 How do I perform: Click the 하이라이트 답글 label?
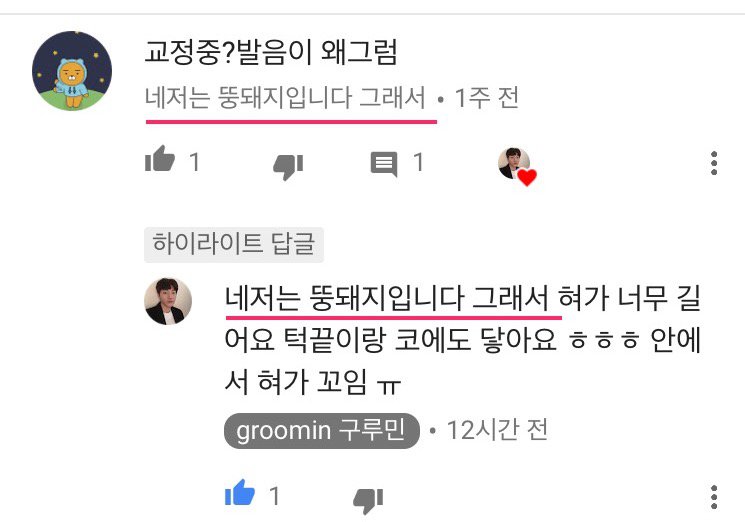[234, 244]
